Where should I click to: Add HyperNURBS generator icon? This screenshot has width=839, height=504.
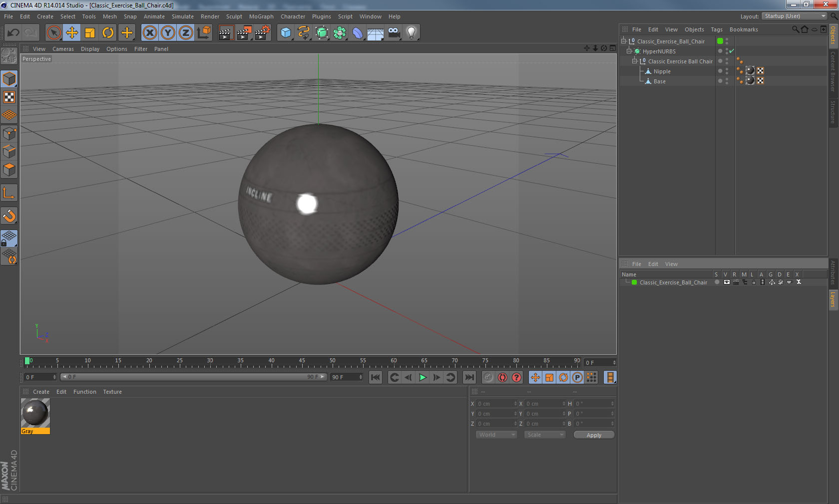coord(322,33)
